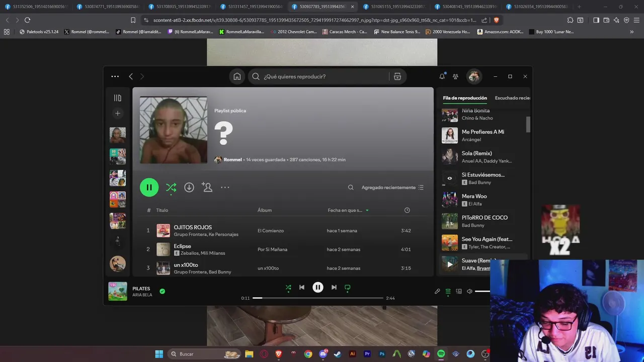Screen dimensions: 644x362
Task: Click Brave Shields icon in address bar
Action: 496,20
